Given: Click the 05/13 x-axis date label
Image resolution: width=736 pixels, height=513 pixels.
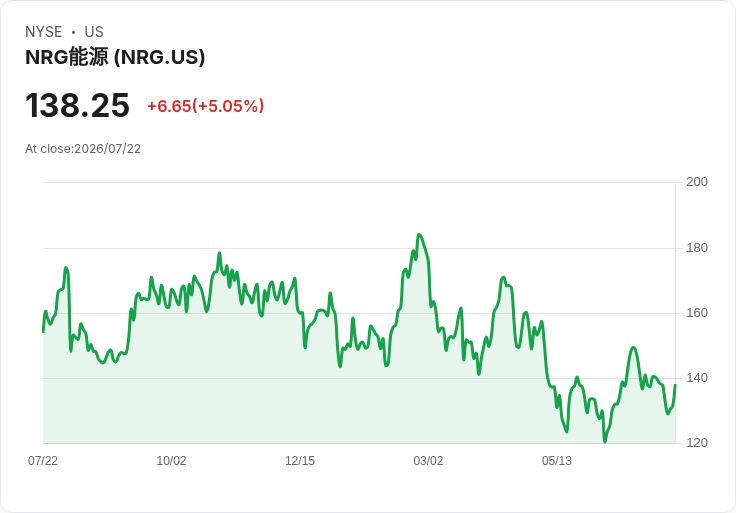Looking at the screenshot, I should point(557,461).
